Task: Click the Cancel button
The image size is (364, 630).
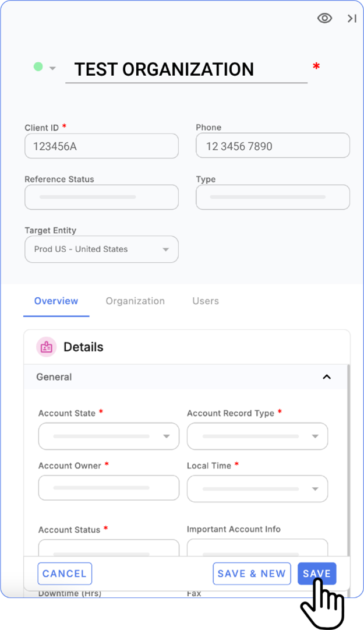Action: 65,573
